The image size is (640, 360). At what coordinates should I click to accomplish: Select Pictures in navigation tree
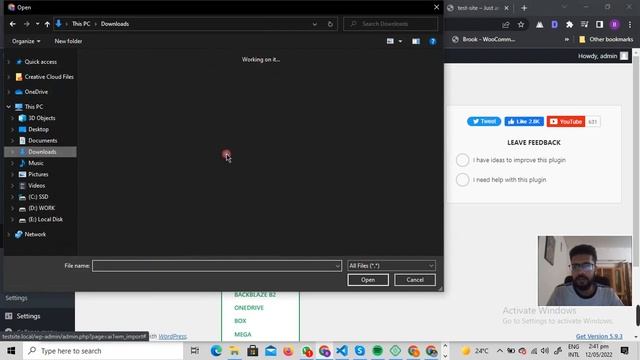coord(38,174)
